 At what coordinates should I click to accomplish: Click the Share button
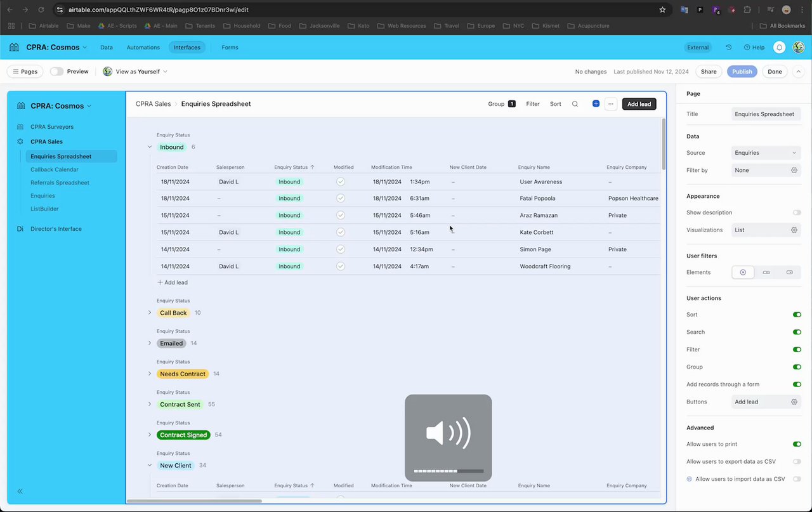pos(709,72)
